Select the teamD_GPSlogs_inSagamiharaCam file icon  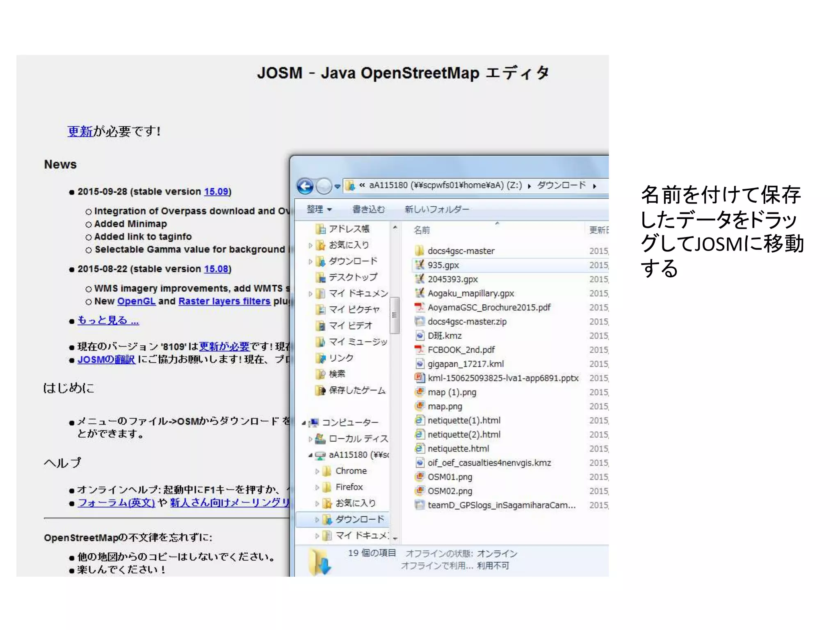click(x=419, y=505)
